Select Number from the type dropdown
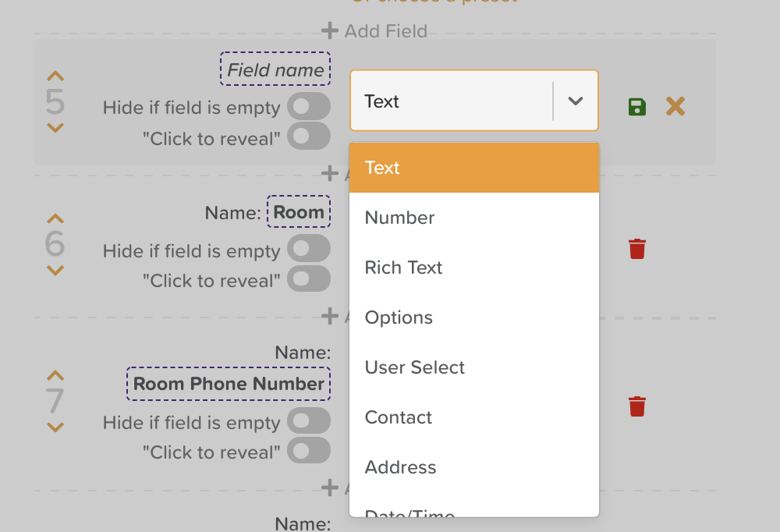 (400, 218)
